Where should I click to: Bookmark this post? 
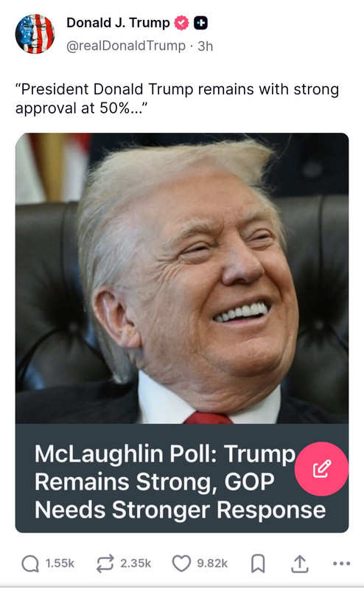coord(258,563)
